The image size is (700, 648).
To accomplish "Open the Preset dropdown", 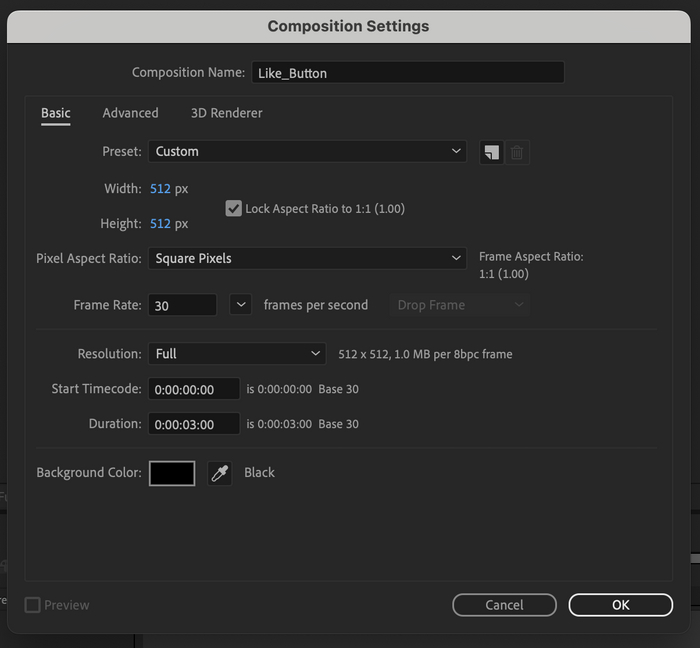I will (307, 152).
